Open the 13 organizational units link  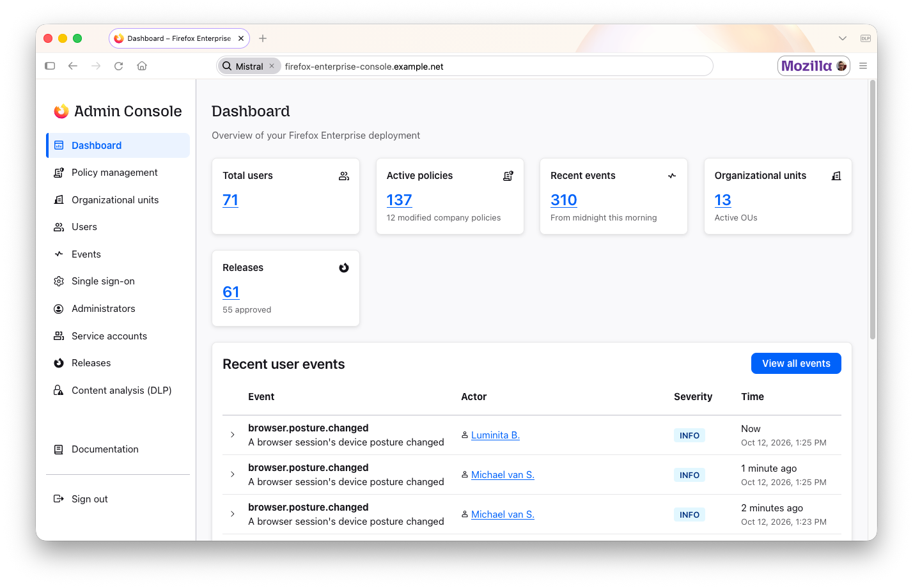[x=722, y=200]
